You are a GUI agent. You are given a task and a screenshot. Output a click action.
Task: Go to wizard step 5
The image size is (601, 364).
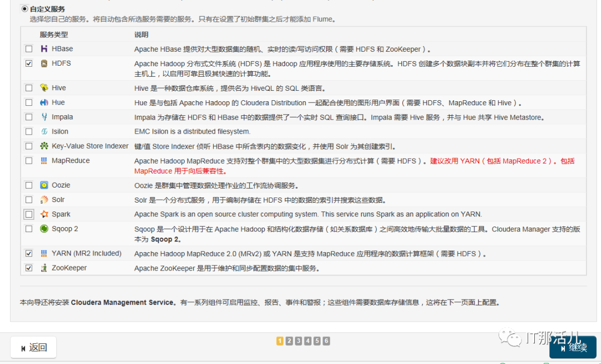[x=317, y=341]
